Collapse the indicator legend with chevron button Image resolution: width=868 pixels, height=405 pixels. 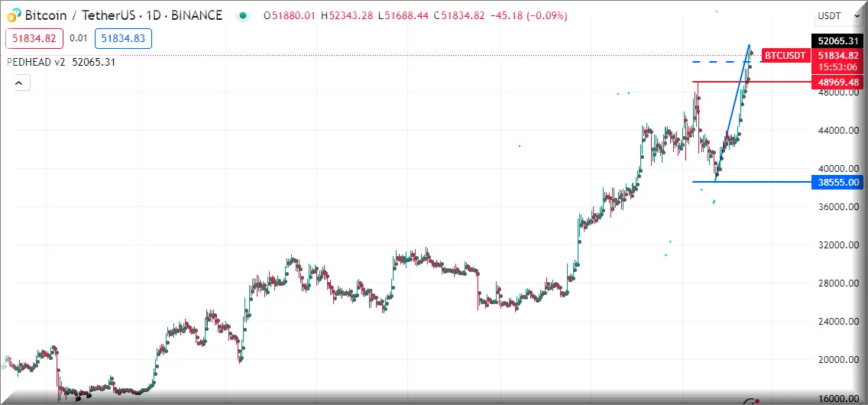pyautogui.click(x=19, y=83)
